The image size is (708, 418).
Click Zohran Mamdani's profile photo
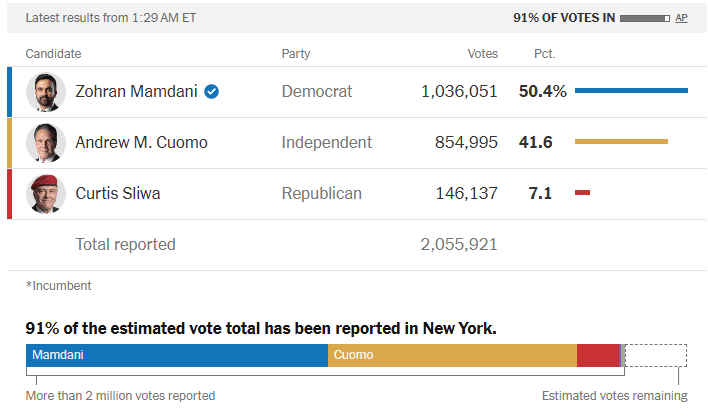tap(46, 92)
